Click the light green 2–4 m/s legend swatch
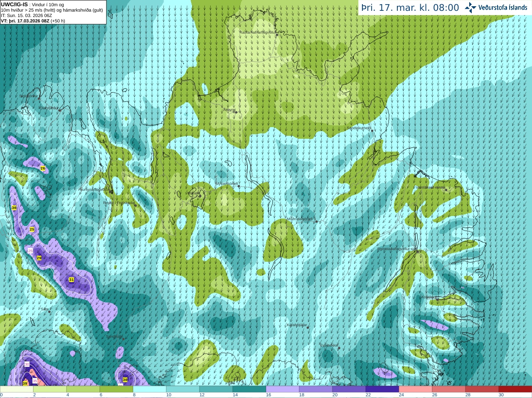The image size is (532, 398). coord(50,389)
